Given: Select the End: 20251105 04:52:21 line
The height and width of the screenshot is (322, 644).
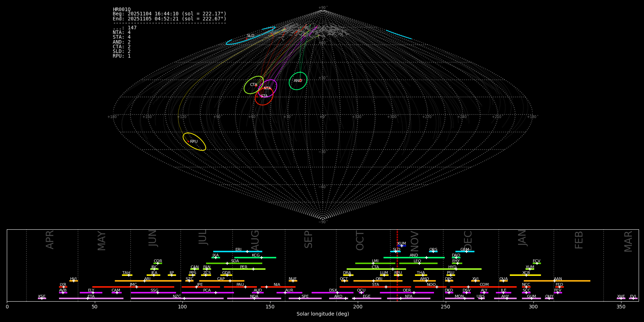Looking at the screenshot, I should tap(170, 19).
